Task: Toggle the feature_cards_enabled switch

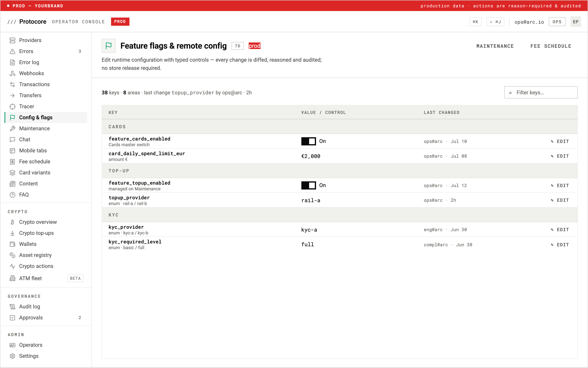Action: pyautogui.click(x=308, y=141)
